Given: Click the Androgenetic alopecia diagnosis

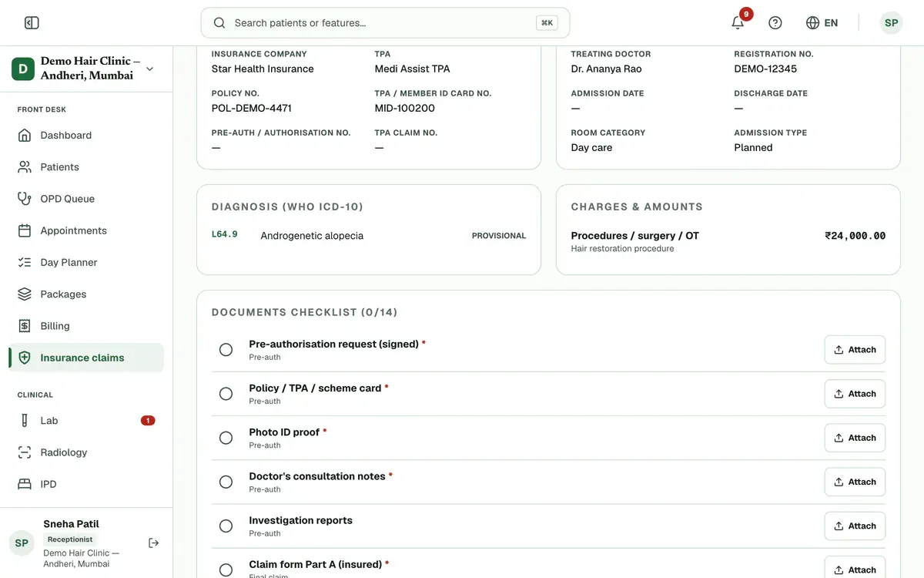Looking at the screenshot, I should [x=312, y=236].
